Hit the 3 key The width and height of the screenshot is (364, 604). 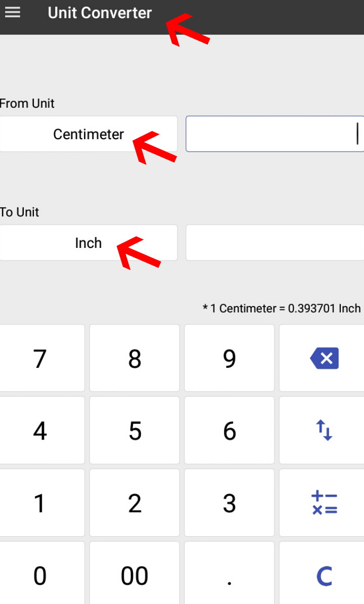point(229,503)
